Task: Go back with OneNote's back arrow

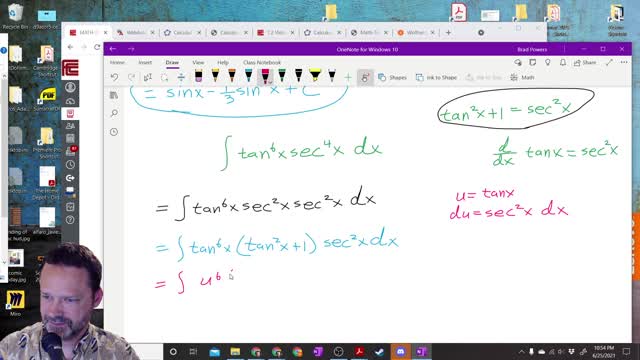Action: click(x=113, y=49)
